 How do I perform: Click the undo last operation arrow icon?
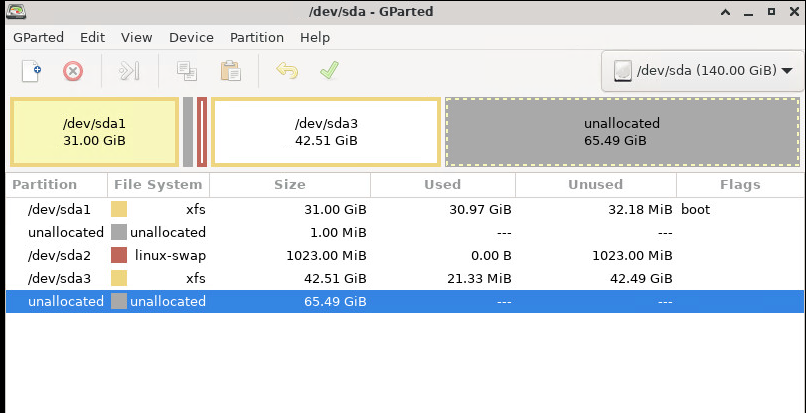click(x=287, y=70)
